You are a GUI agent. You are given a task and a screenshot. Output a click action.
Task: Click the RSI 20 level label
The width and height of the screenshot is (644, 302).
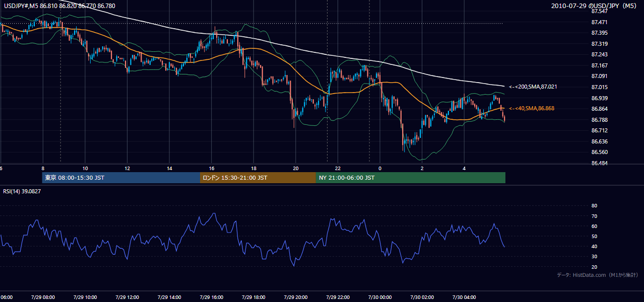coord(594,267)
